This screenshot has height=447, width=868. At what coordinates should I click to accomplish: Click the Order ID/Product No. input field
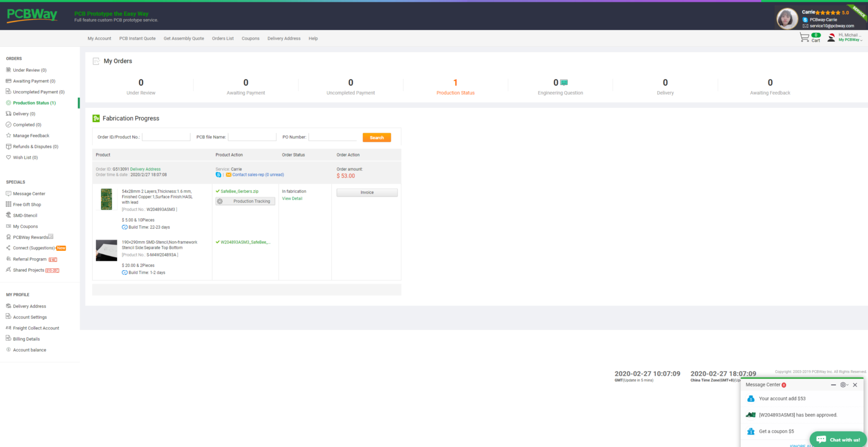(166, 137)
